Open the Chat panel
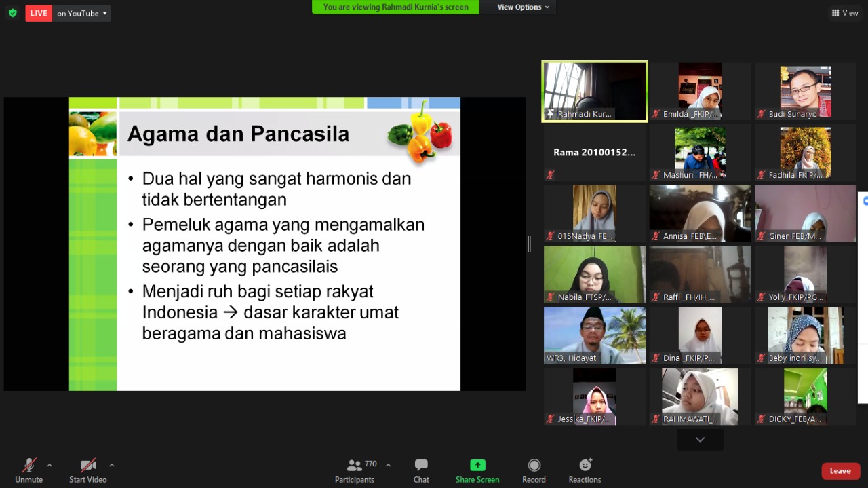This screenshot has width=868, height=488. pyautogui.click(x=421, y=466)
